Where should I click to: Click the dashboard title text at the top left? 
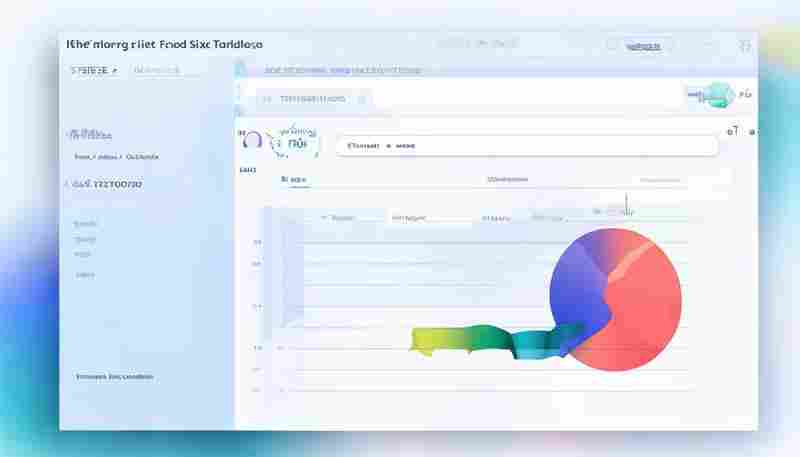tap(164, 44)
